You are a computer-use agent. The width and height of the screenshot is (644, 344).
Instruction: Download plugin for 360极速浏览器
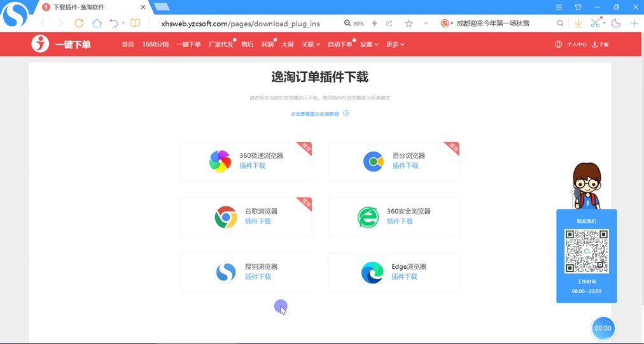[x=252, y=166]
